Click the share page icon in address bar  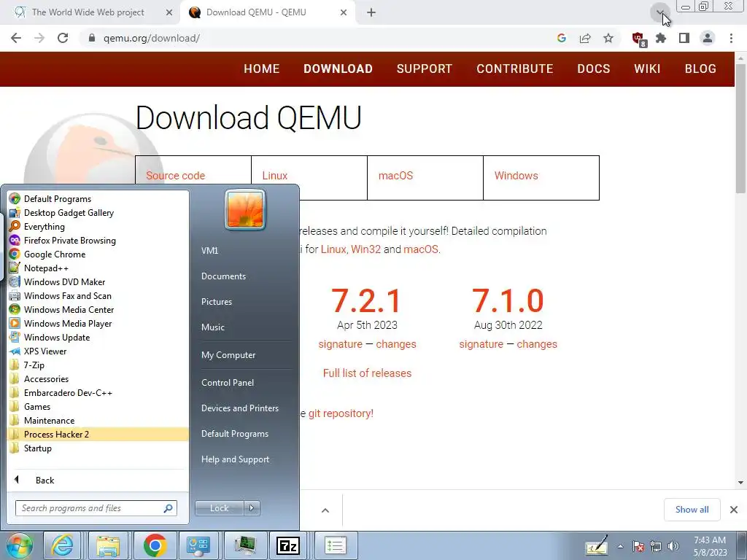(x=585, y=38)
